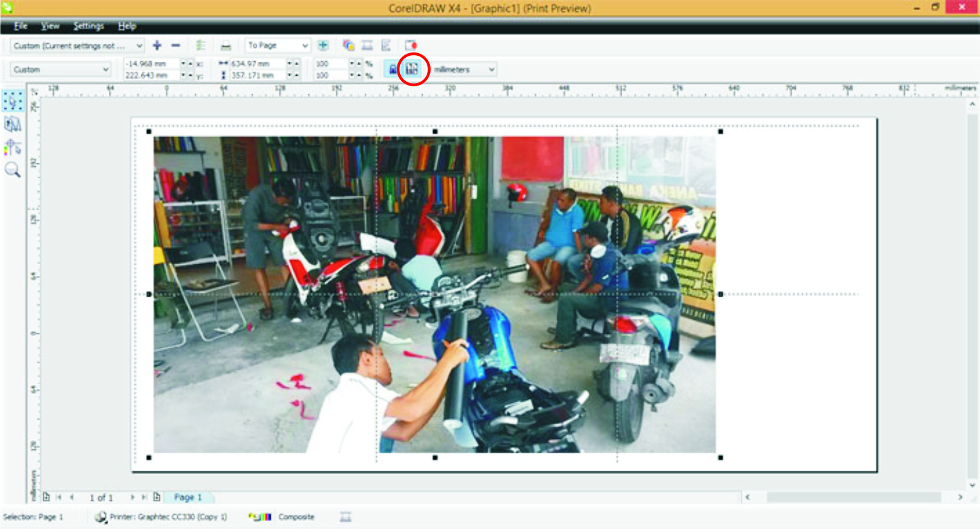This screenshot has height=529, width=980.
Task: Open the To Page zoom dropdown
Action: click(x=274, y=45)
